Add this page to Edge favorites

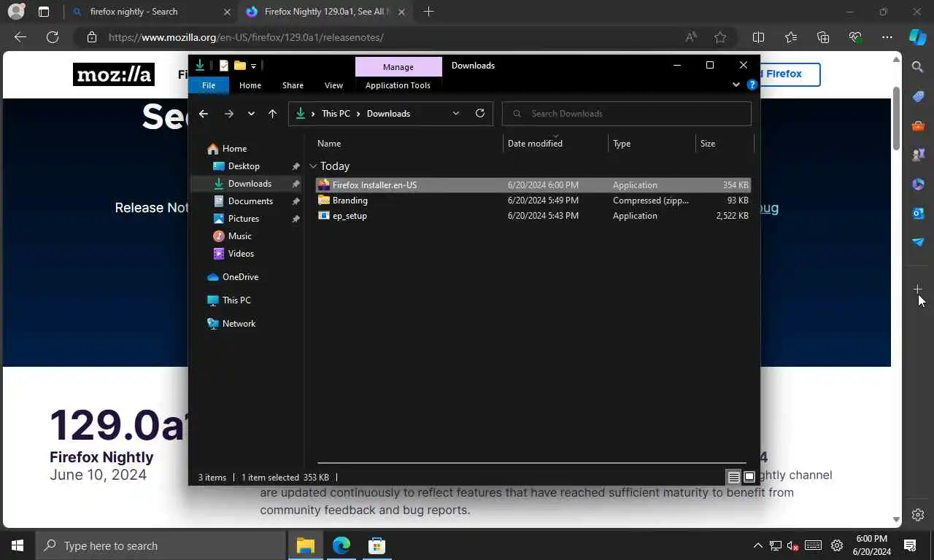click(720, 37)
